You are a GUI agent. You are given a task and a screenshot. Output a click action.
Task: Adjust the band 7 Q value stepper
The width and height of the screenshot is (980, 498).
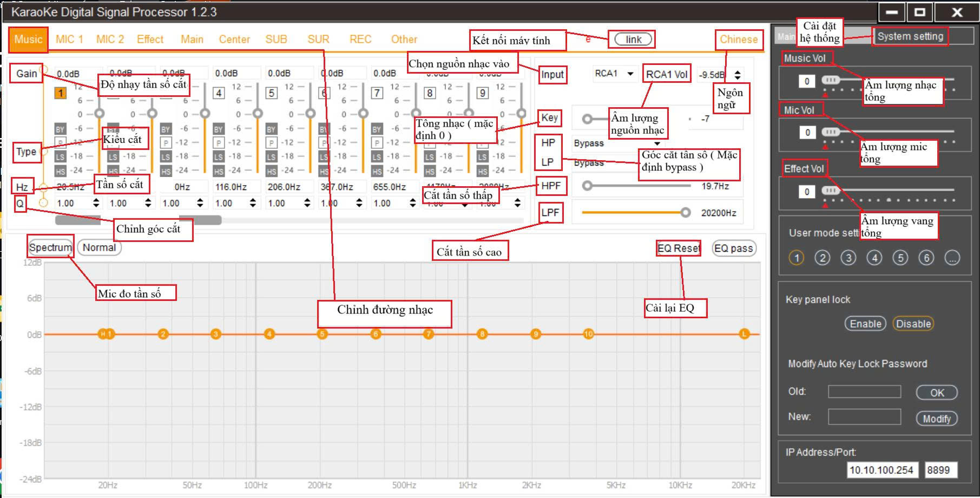pyautogui.click(x=412, y=203)
